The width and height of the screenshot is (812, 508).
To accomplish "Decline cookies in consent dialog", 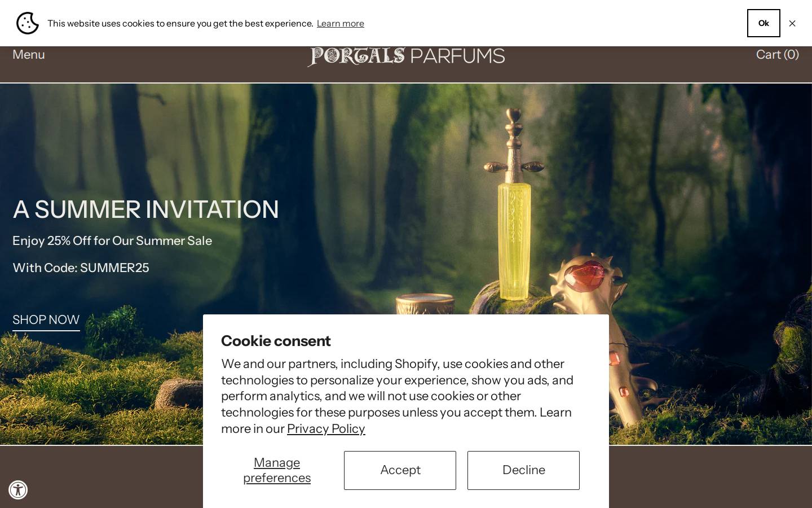I will [x=523, y=470].
